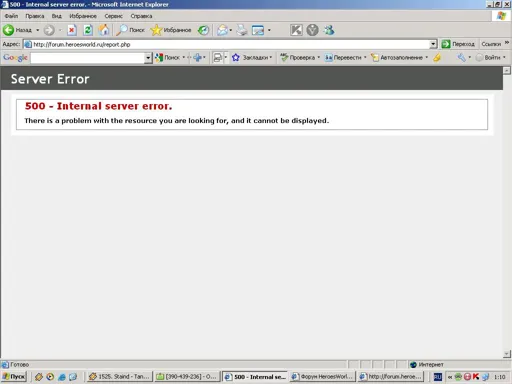Click the Stop loading red X icon
The height and width of the screenshot is (384, 512).
click(71, 30)
